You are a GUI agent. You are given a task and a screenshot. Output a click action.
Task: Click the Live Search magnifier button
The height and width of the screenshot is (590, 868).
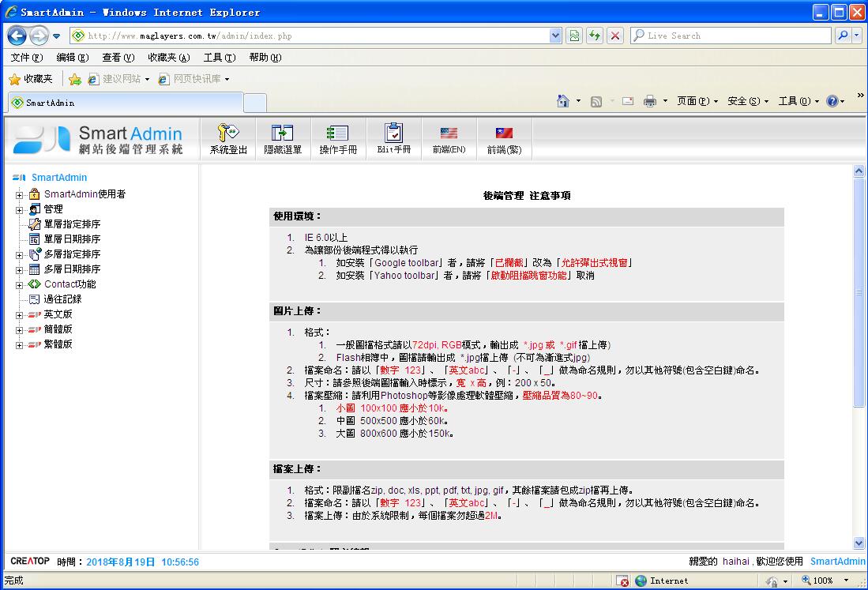[x=843, y=36]
